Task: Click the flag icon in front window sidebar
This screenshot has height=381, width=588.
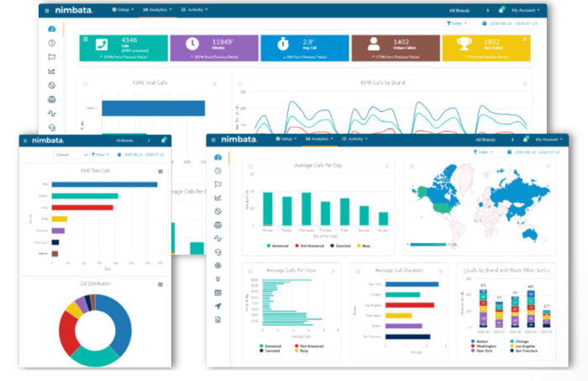Action: (x=218, y=184)
